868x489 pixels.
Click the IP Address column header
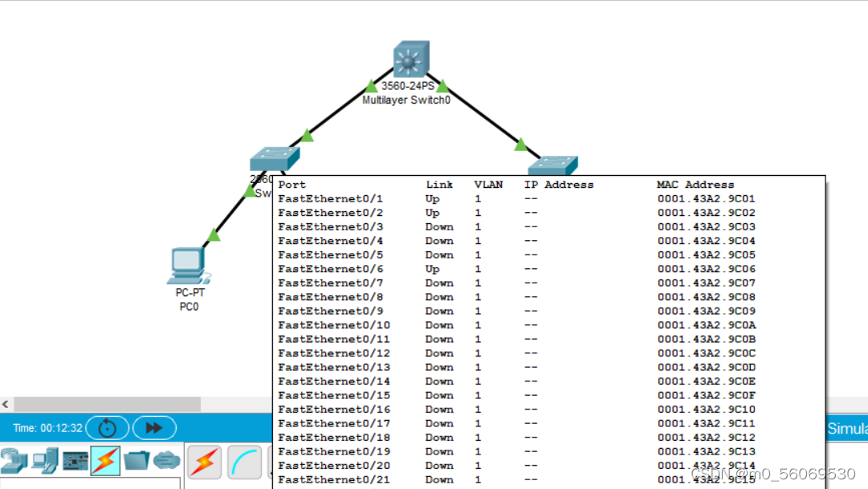(x=559, y=185)
